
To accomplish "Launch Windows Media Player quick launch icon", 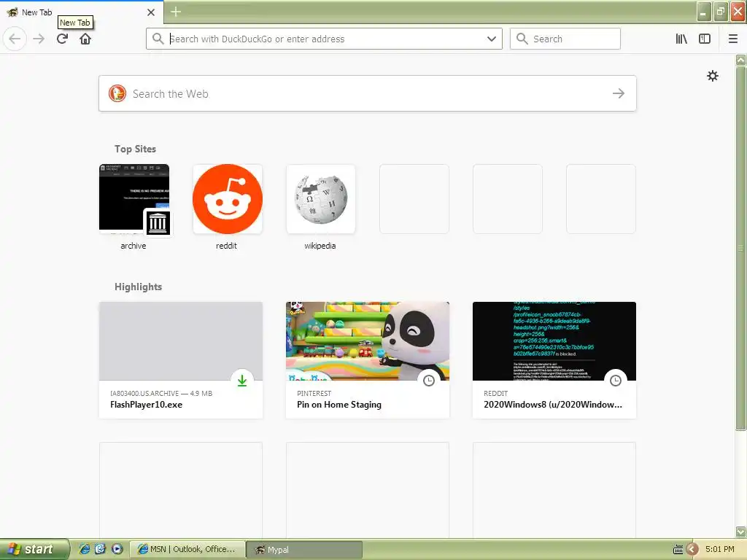I will tap(117, 549).
